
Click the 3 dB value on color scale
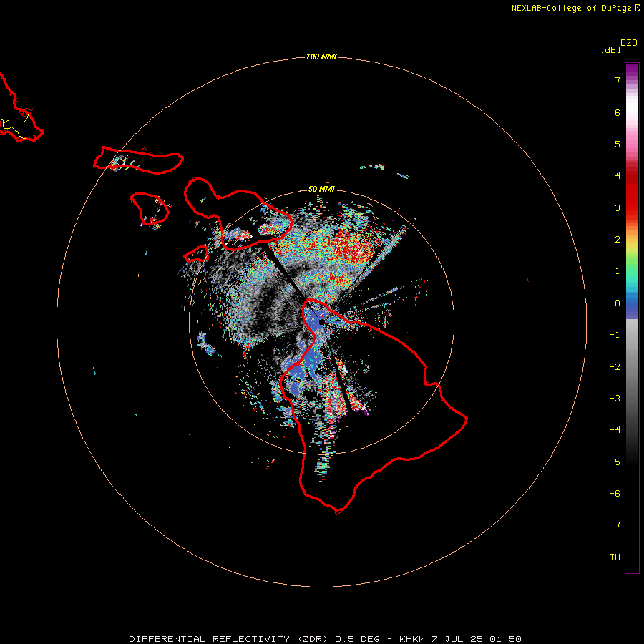coord(618,208)
